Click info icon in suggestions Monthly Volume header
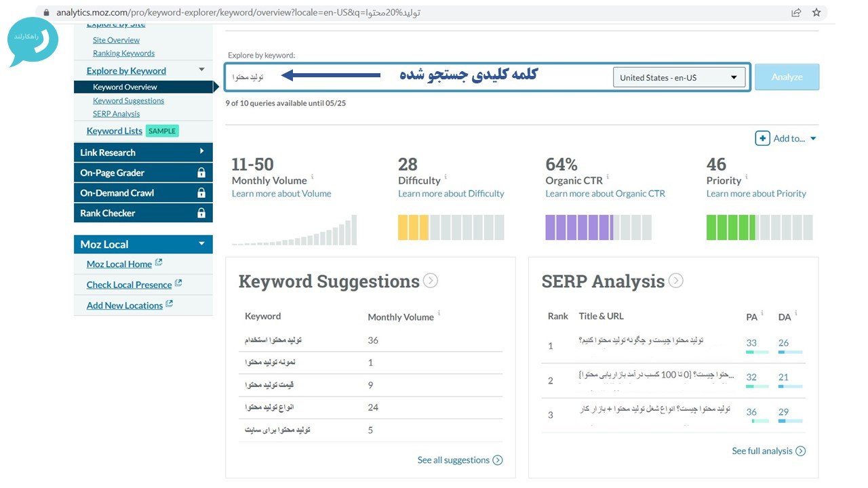 tap(439, 314)
